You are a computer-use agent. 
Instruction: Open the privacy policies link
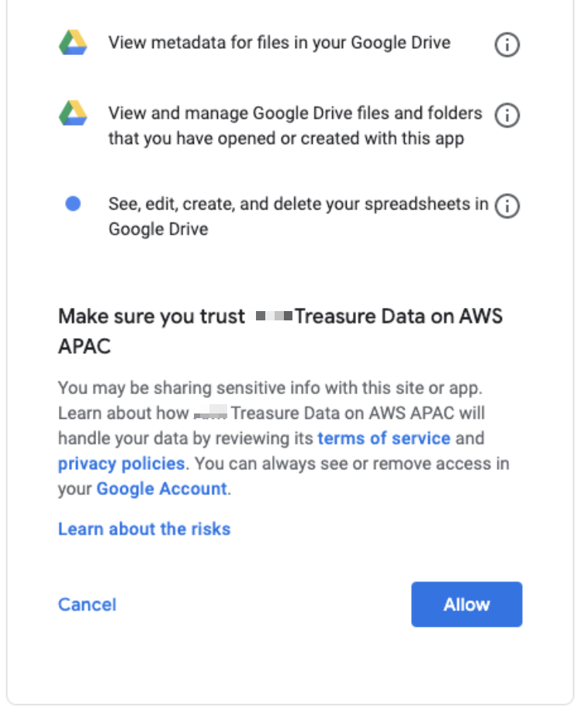121,464
